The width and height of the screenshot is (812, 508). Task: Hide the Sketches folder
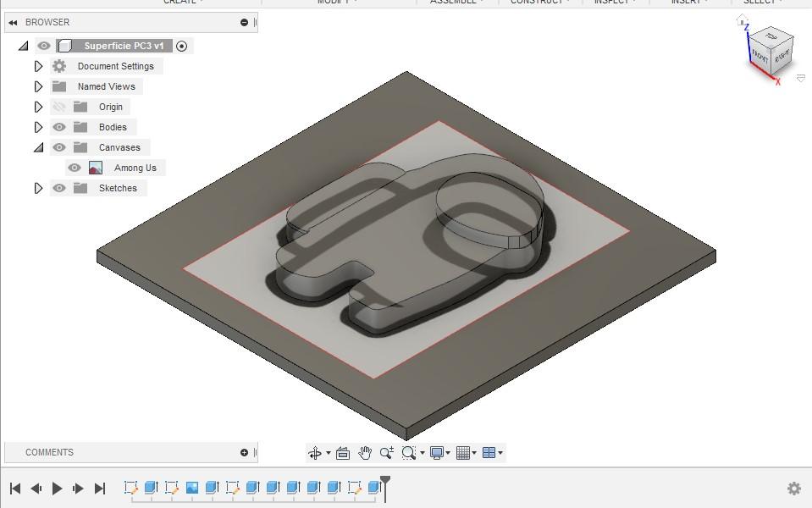(x=59, y=188)
